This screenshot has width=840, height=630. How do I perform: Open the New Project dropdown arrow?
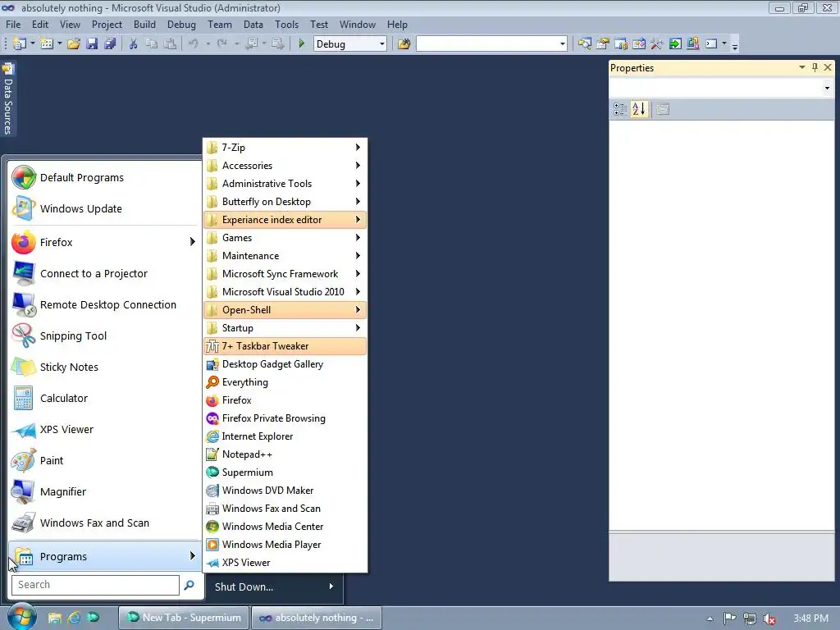(32, 44)
